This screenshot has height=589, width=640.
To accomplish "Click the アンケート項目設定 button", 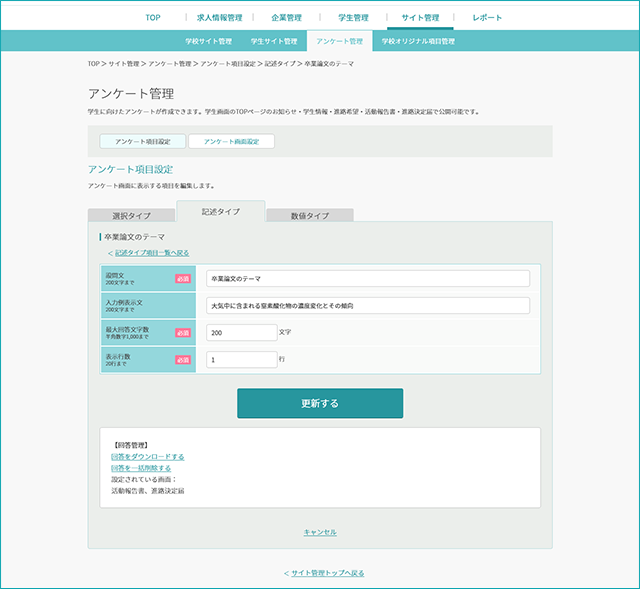I will [143, 142].
